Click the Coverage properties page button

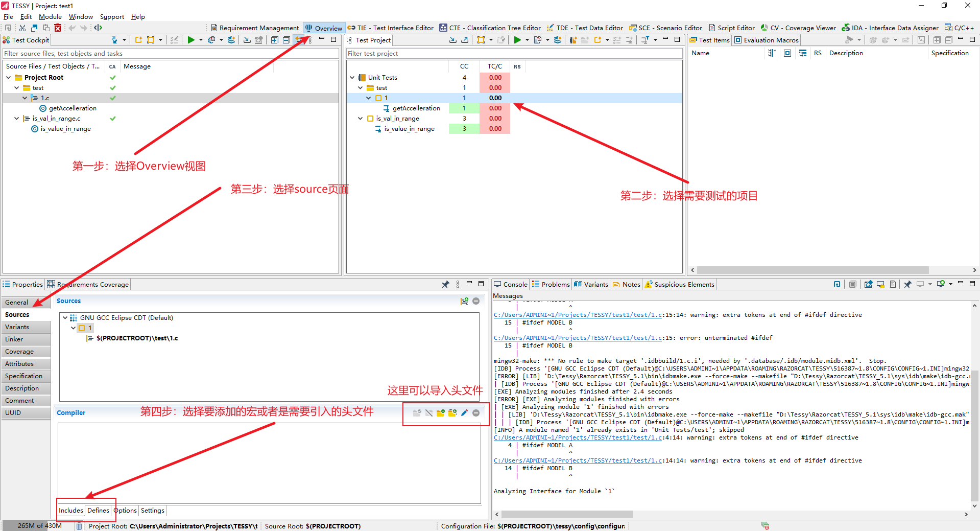[x=26, y=352]
